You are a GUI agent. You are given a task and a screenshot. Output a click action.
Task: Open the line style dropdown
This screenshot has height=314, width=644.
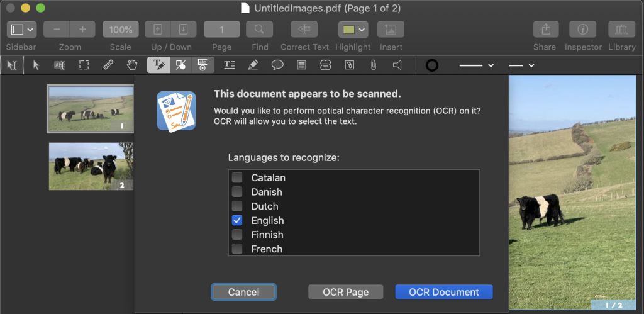click(521, 65)
